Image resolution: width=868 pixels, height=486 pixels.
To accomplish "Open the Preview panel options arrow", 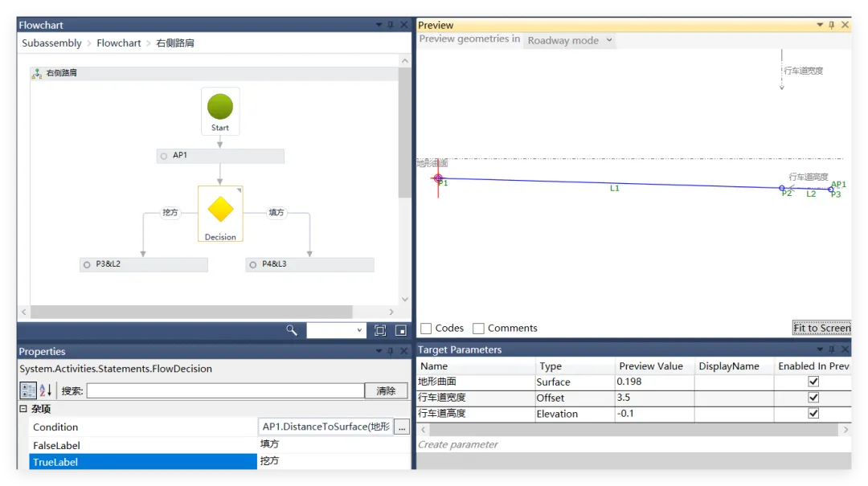I will coord(820,25).
